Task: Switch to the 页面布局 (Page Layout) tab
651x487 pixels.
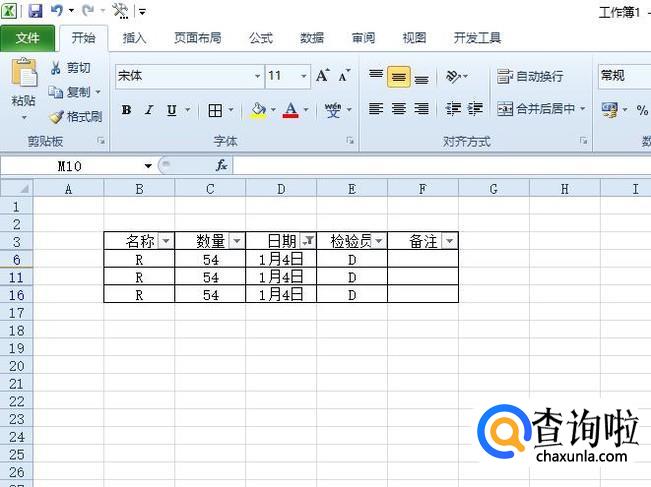Action: (197, 38)
